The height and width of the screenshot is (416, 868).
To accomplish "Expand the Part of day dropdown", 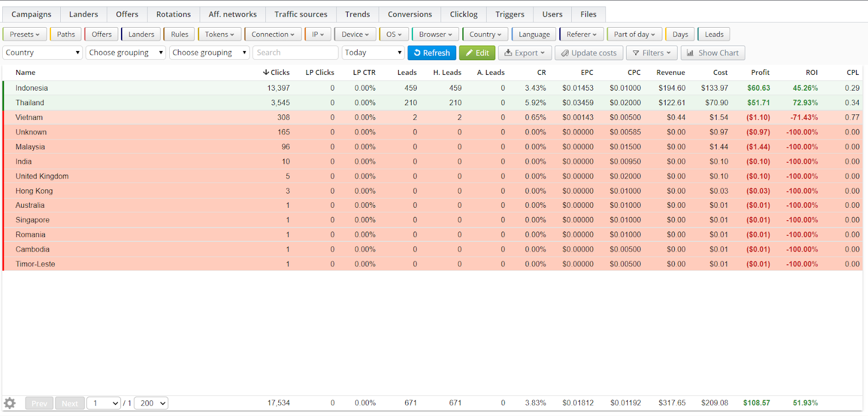I will 635,34.
